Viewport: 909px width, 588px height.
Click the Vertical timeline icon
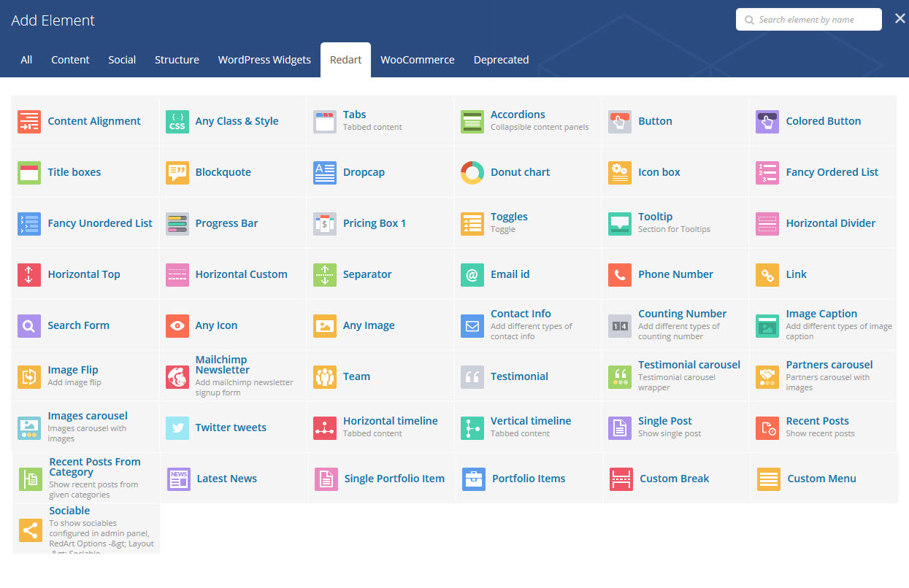(472, 428)
